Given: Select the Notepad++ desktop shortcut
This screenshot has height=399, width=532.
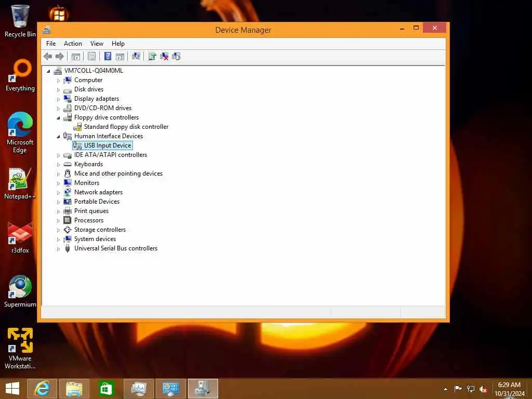Looking at the screenshot, I should (20, 183).
